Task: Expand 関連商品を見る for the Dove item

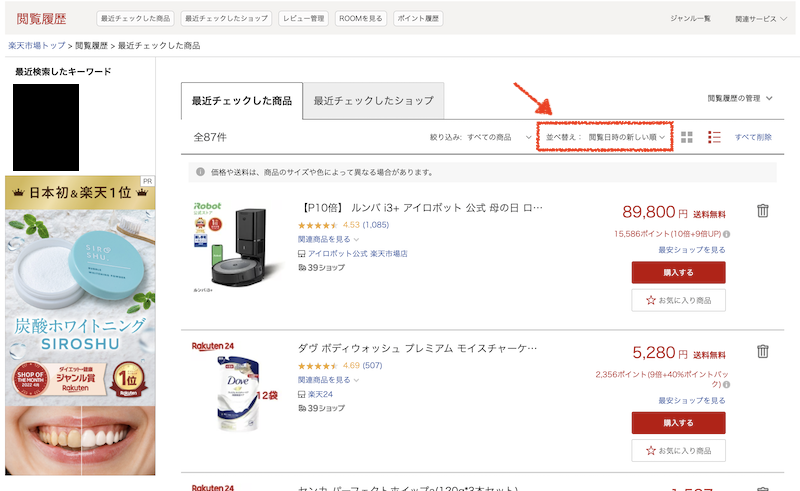Action: 329,380
